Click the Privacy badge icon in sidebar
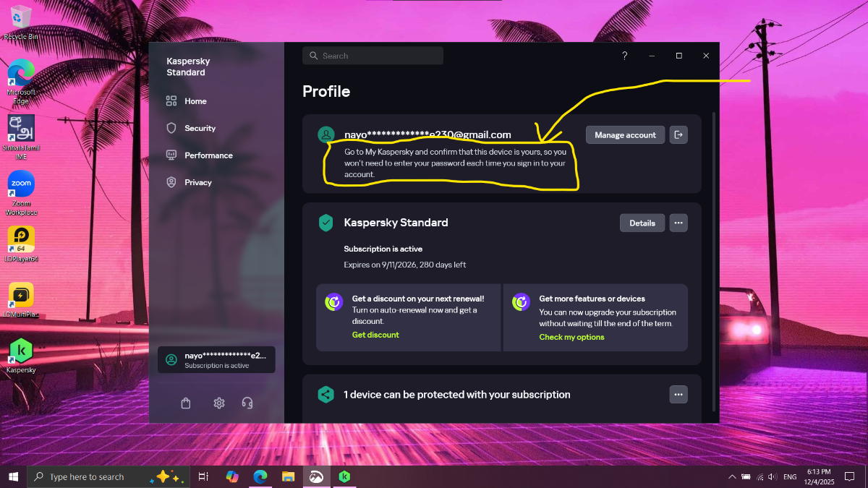 171,182
